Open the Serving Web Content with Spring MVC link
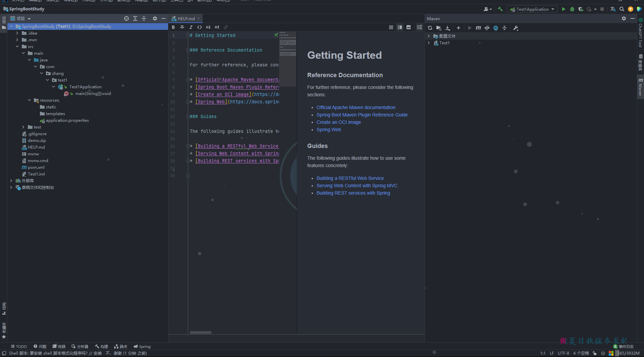 point(357,186)
